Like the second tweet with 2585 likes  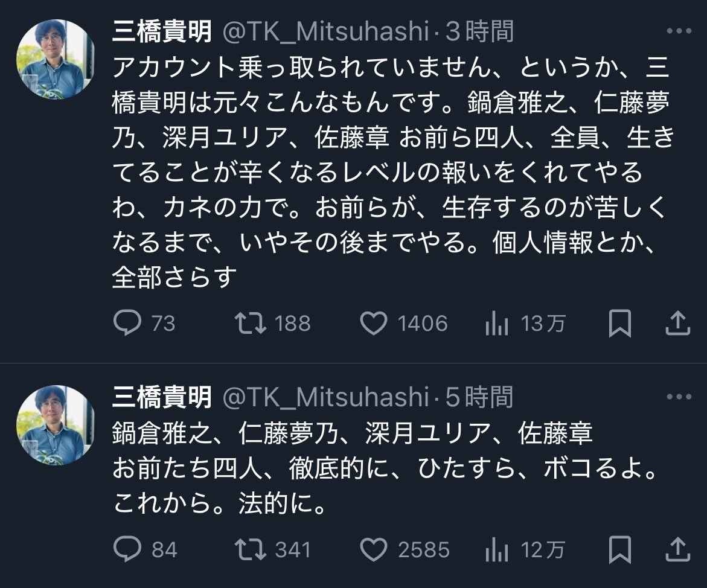(x=374, y=549)
